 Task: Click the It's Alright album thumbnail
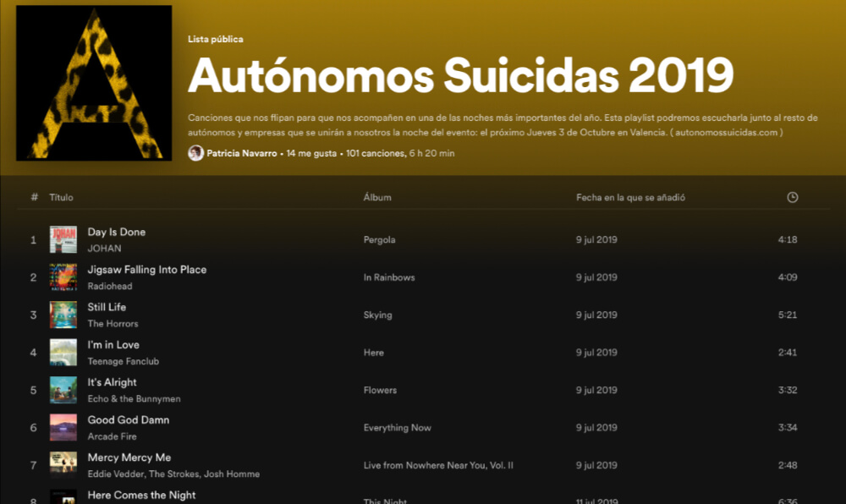point(63,391)
